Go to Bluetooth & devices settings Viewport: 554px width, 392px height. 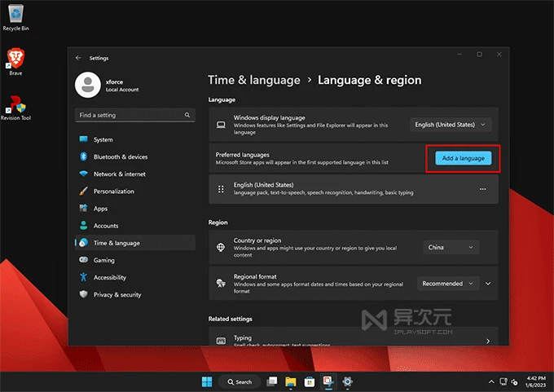pyautogui.click(x=120, y=156)
